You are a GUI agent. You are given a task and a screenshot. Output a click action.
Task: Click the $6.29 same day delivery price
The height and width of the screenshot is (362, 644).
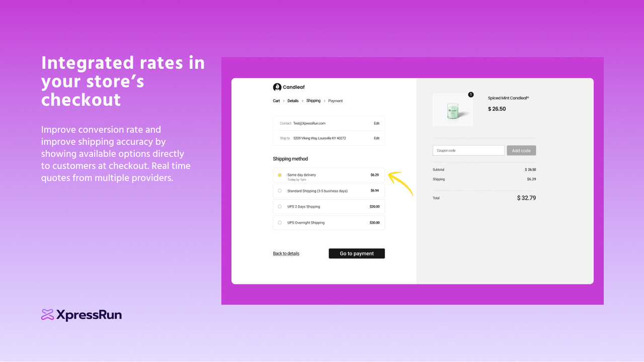coord(374,175)
